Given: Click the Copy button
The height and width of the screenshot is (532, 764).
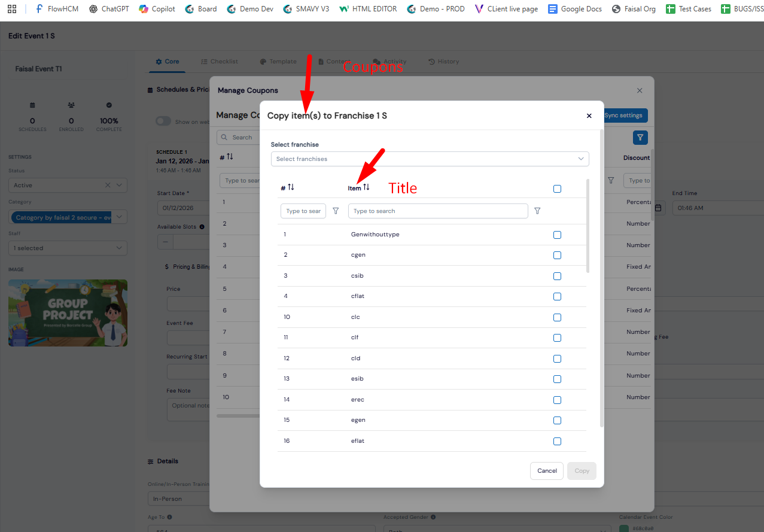Looking at the screenshot, I should point(582,471).
